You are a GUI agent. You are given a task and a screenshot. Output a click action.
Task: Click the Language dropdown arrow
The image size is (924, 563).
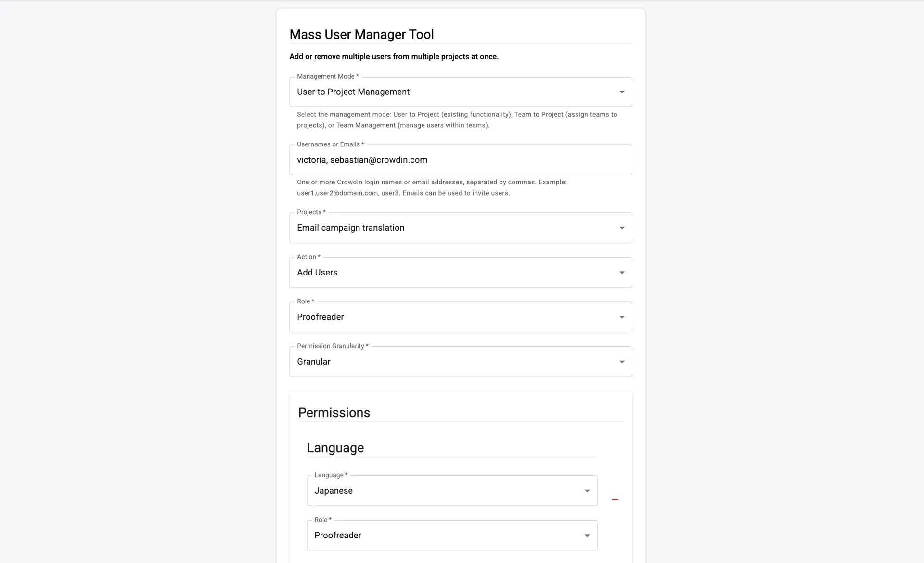pyautogui.click(x=587, y=490)
